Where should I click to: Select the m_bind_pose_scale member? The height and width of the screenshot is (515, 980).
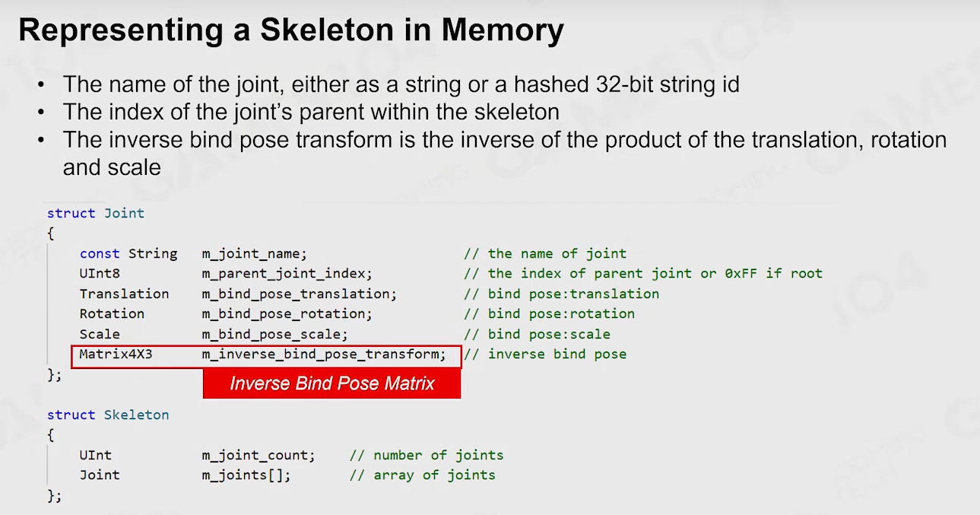275,334
